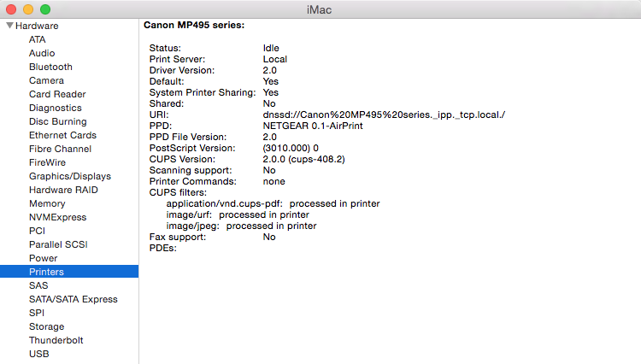Close the iMac window with red button
The height and width of the screenshot is (364, 641).
[x=11, y=9]
